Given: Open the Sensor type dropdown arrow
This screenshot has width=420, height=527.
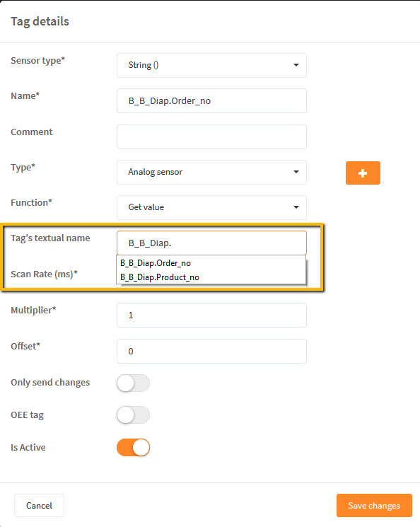Looking at the screenshot, I should point(296,65).
